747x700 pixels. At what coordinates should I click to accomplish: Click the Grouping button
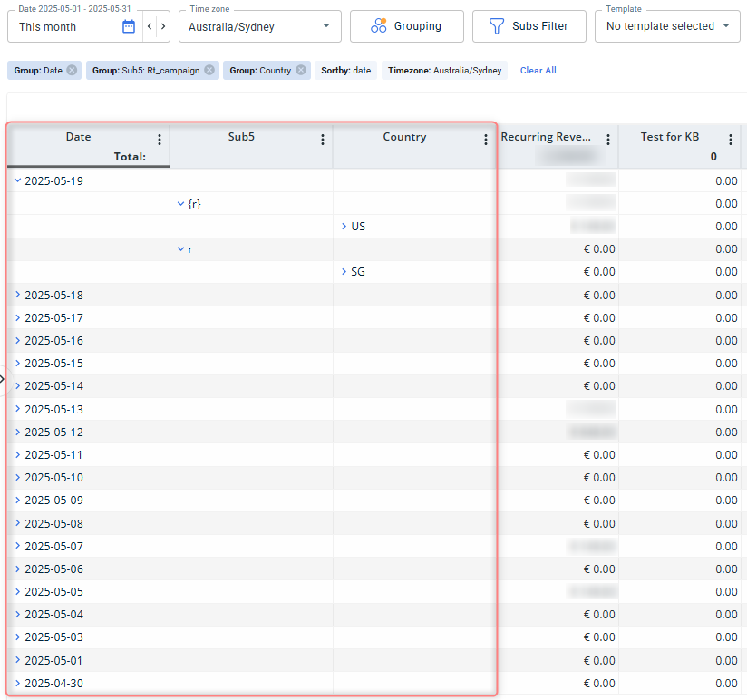click(x=406, y=26)
